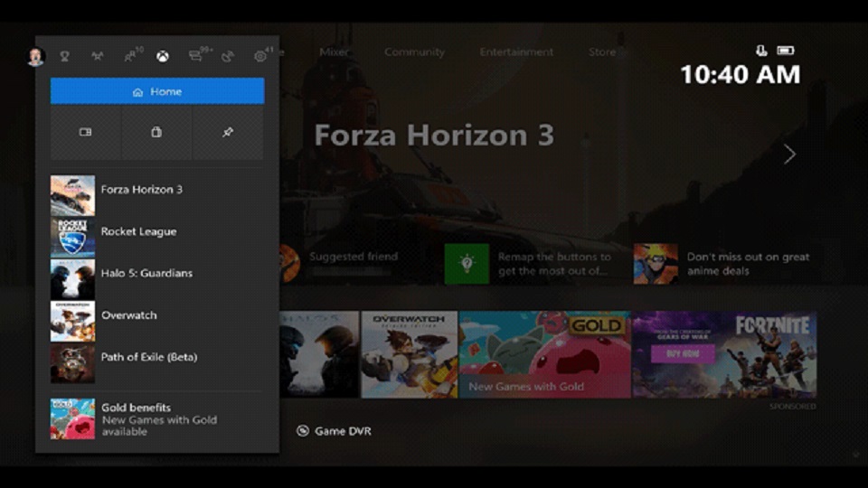This screenshot has width=868, height=488.
Task: Switch to the Entertainment tab
Action: coord(516,52)
